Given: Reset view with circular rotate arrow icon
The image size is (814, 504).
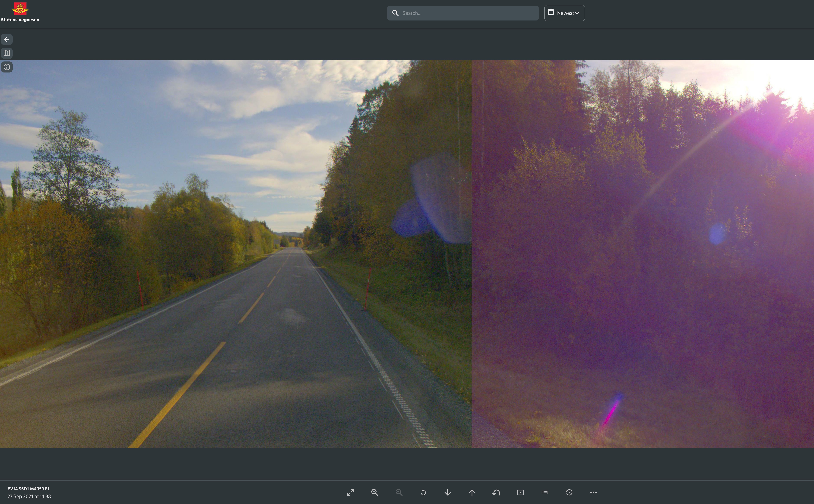Looking at the screenshot, I should (x=423, y=492).
